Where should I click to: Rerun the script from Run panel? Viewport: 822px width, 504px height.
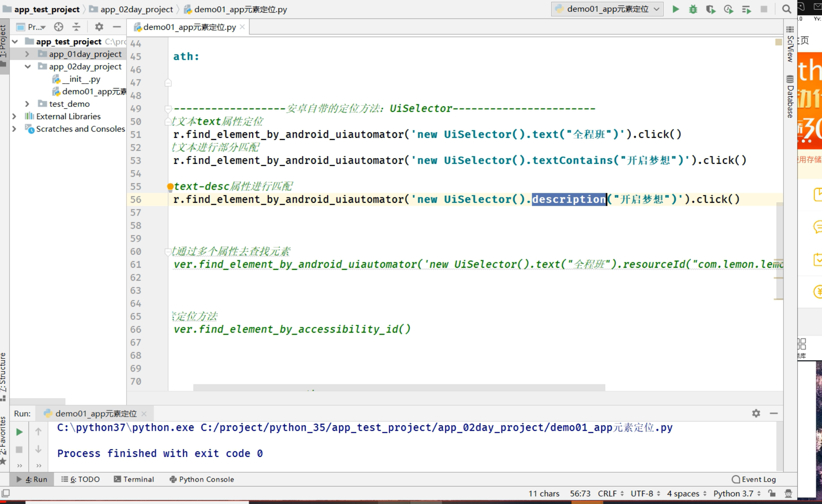click(x=19, y=432)
